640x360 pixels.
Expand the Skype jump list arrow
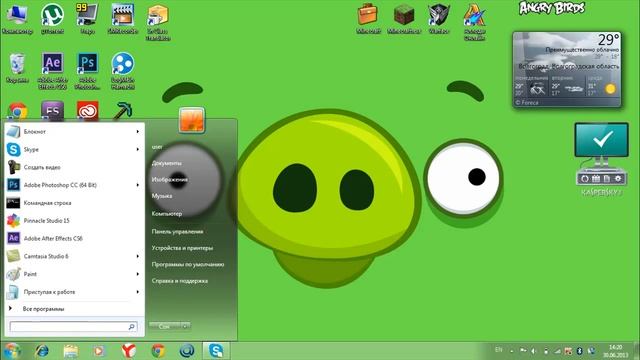pos(138,149)
